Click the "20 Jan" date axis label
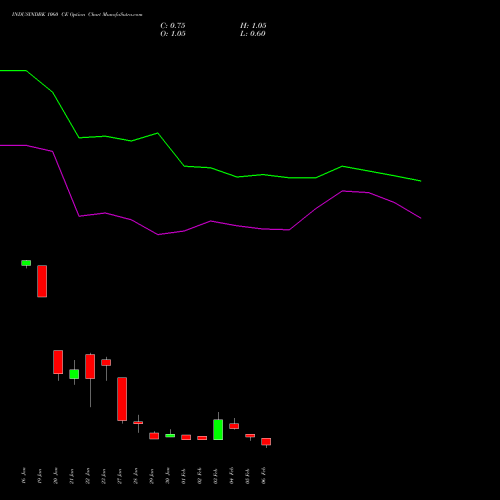Image resolution: width=500 pixels, height=500 pixels. (x=56, y=476)
